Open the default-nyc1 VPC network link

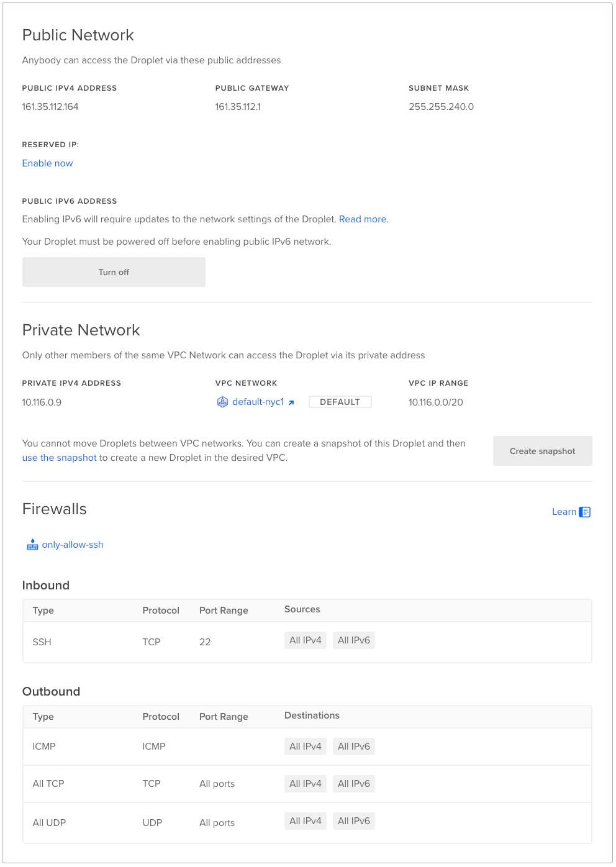pos(258,402)
